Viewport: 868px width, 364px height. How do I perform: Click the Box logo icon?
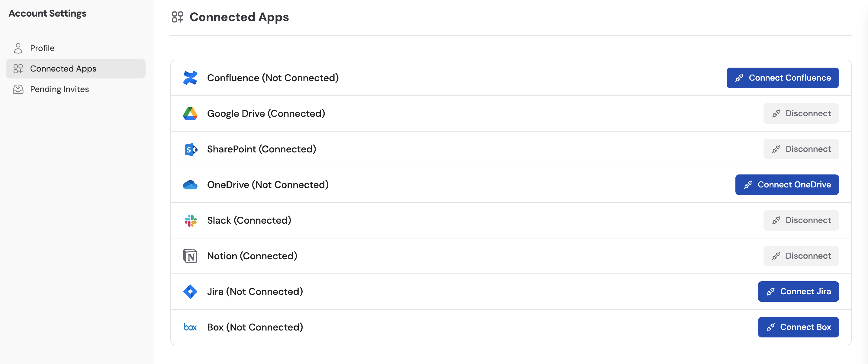click(190, 327)
